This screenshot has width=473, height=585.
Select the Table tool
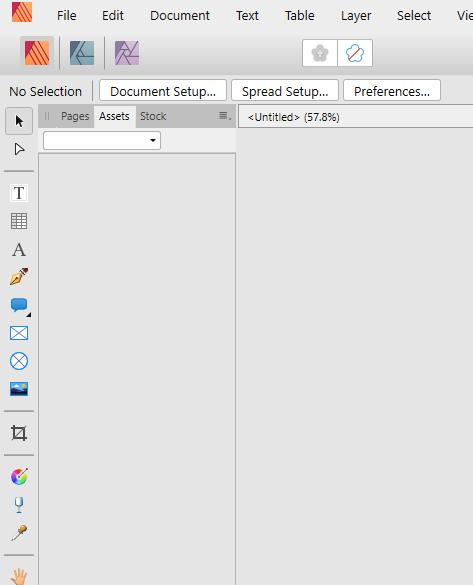click(19, 221)
